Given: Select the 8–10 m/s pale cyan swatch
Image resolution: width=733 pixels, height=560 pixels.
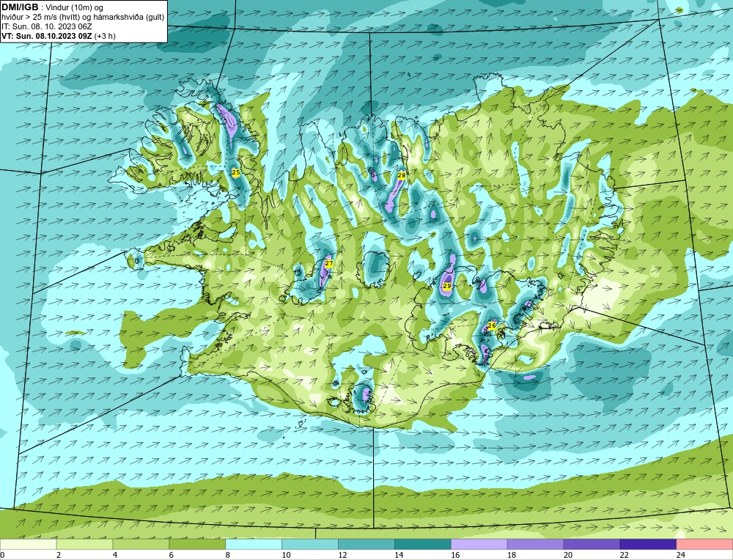Looking at the screenshot, I should coord(254,545).
